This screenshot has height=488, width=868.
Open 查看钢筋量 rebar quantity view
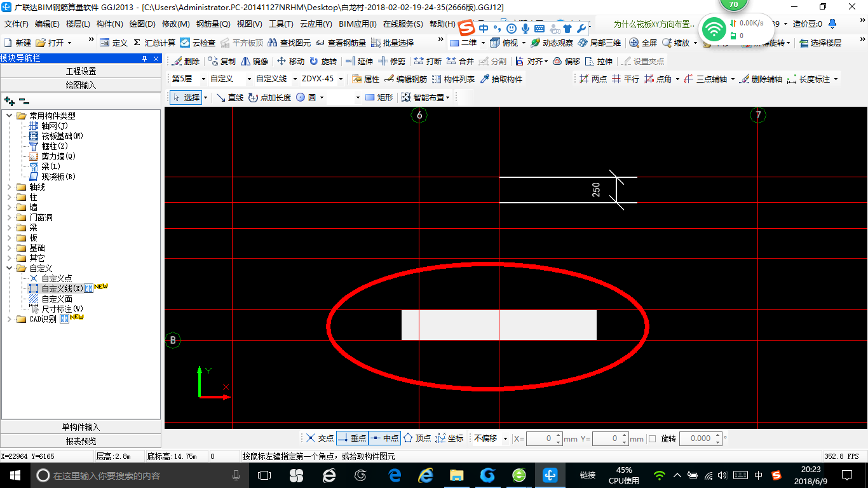[341, 43]
